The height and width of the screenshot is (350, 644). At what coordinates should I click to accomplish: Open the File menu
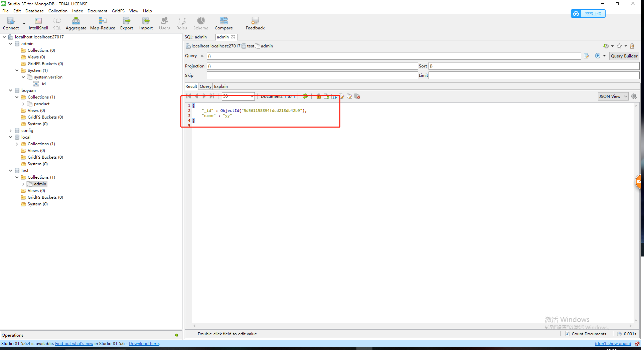click(x=5, y=11)
